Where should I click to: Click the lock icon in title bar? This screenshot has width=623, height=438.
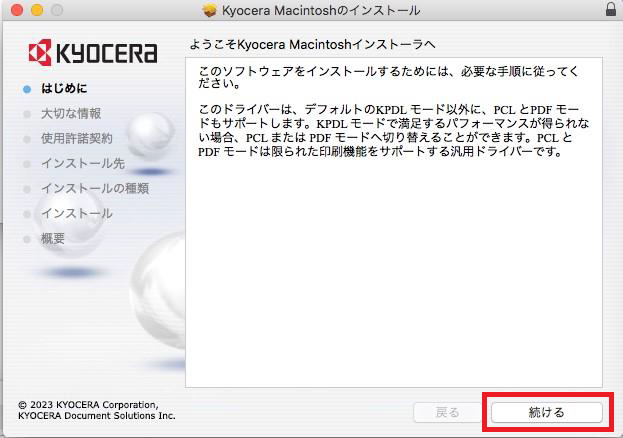click(x=611, y=10)
